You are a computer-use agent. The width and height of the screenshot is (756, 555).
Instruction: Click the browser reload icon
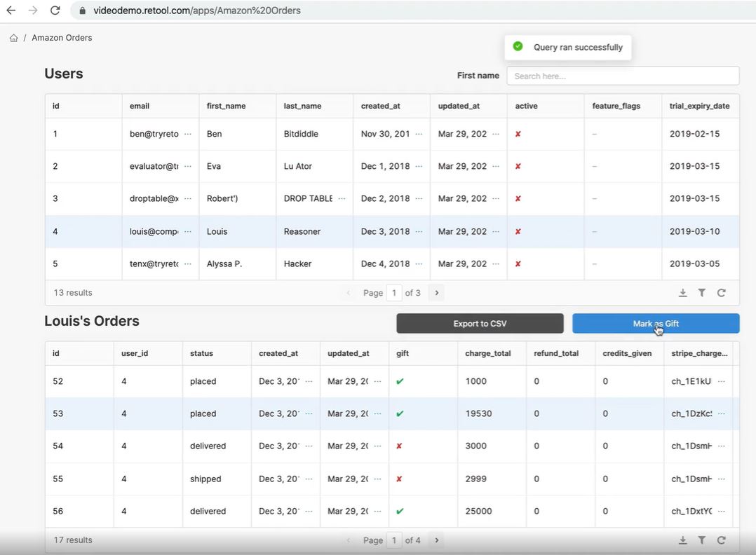tap(55, 11)
